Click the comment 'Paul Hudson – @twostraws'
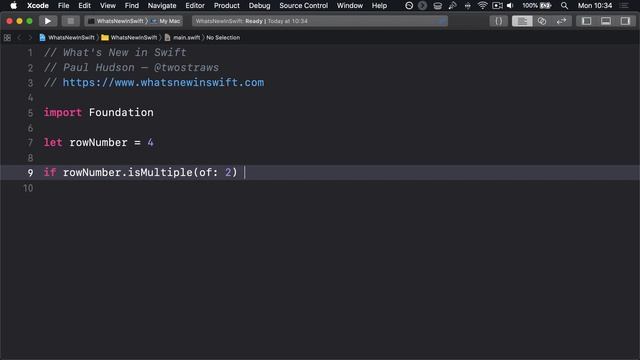 point(141,67)
